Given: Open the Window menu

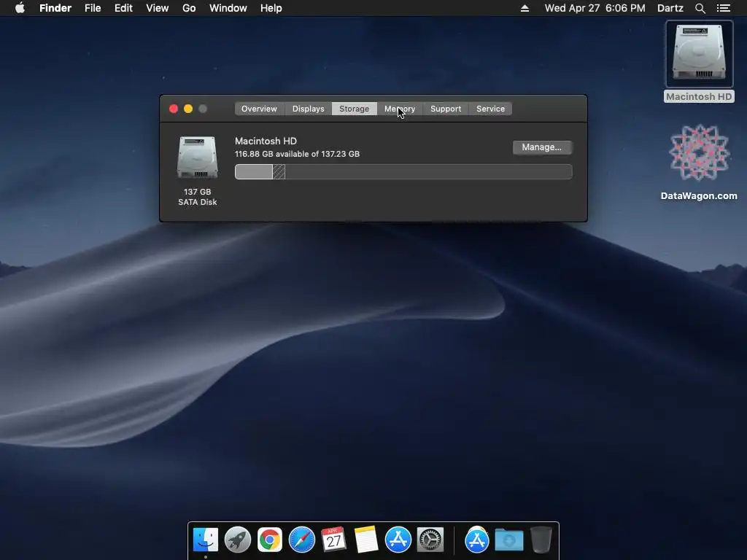Looking at the screenshot, I should tap(228, 8).
